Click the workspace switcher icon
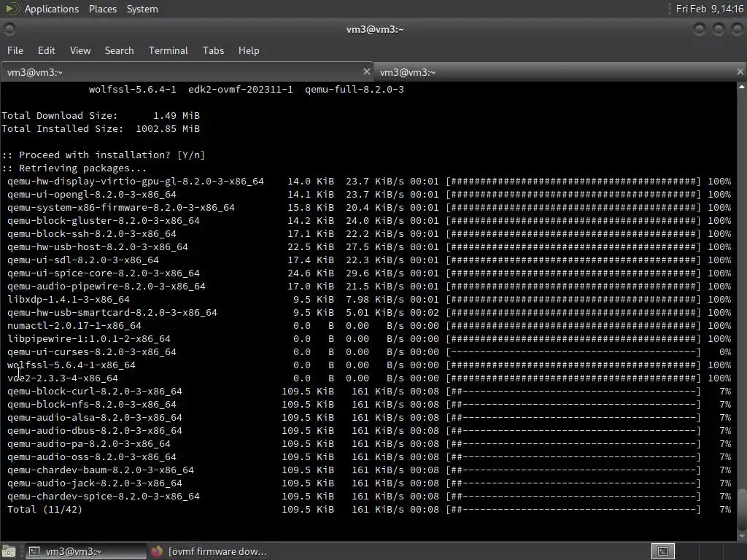747x560 pixels. click(x=662, y=551)
